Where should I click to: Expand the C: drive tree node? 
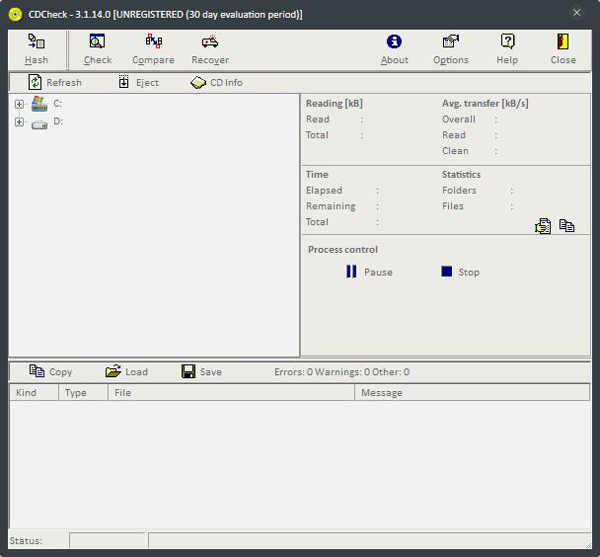pyautogui.click(x=19, y=104)
